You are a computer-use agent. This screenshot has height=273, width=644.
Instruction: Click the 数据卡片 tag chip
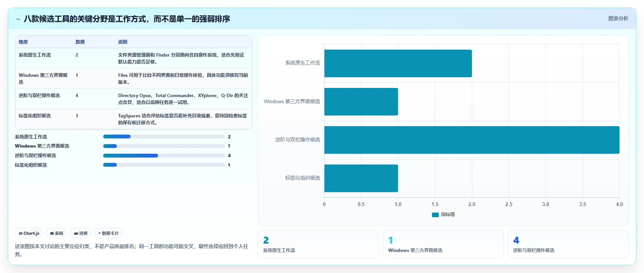coord(108,233)
